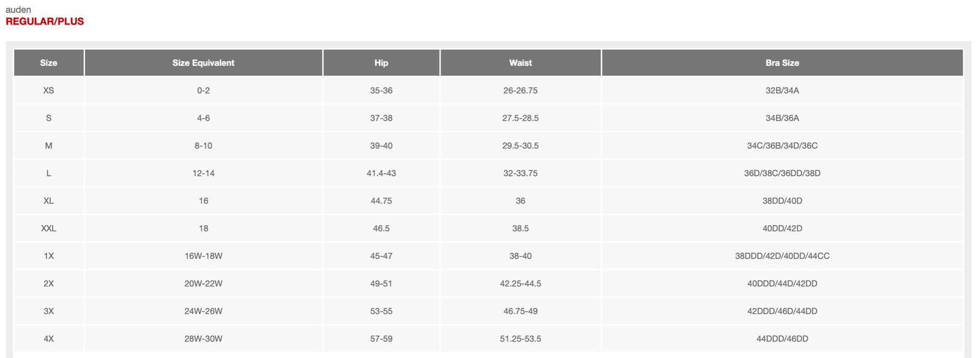Click the 42.25-44.5 waist cell
Screen dimensions: 980x358
521,284
